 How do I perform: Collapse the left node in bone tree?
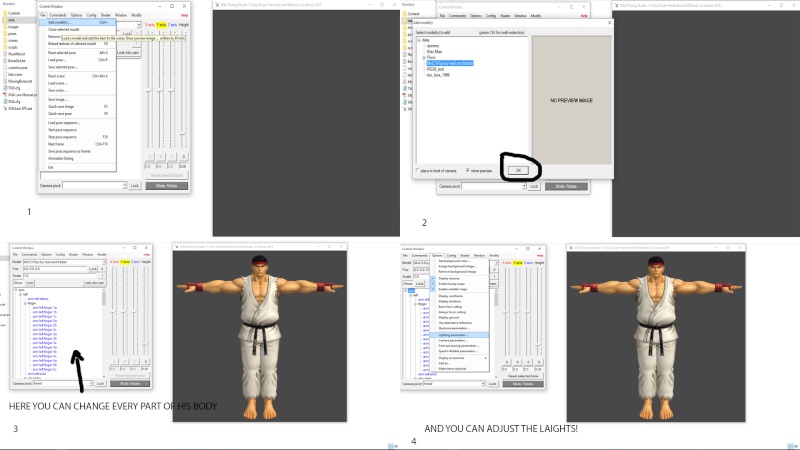click(20, 294)
